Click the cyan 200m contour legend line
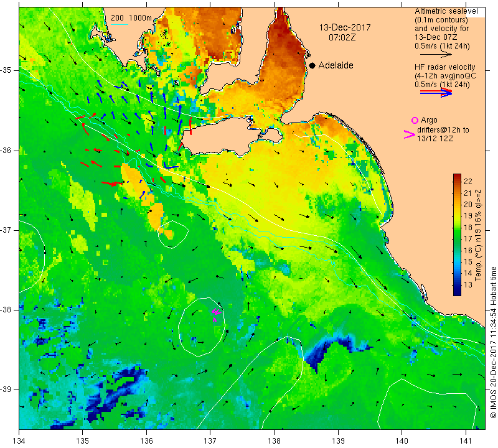Image resolution: width=498 pixels, height=448 pixels. click(x=120, y=24)
